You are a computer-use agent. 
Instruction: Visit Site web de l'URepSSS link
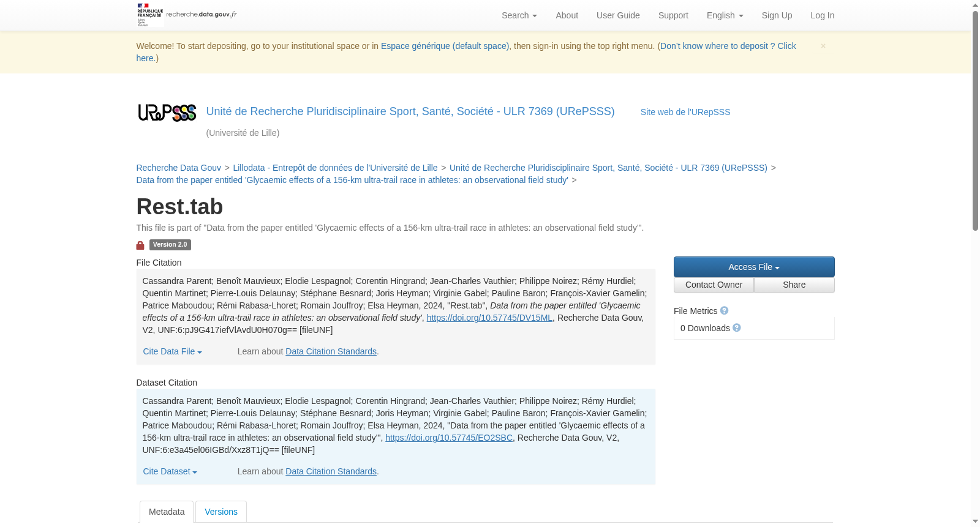click(685, 112)
